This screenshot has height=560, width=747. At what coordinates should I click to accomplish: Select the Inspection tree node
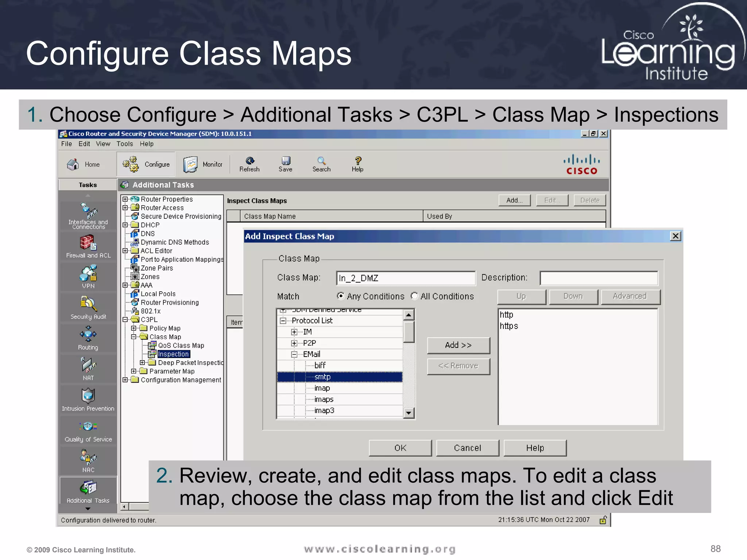(x=173, y=354)
